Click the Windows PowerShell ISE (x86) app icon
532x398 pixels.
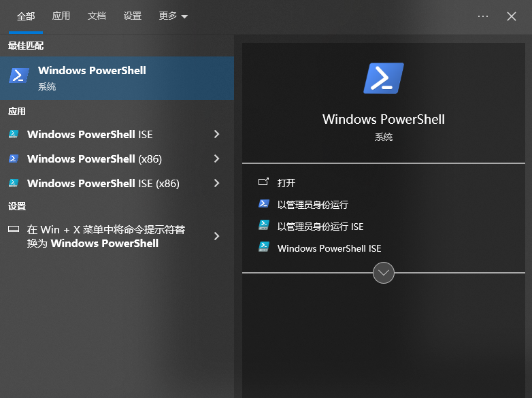[x=14, y=183]
